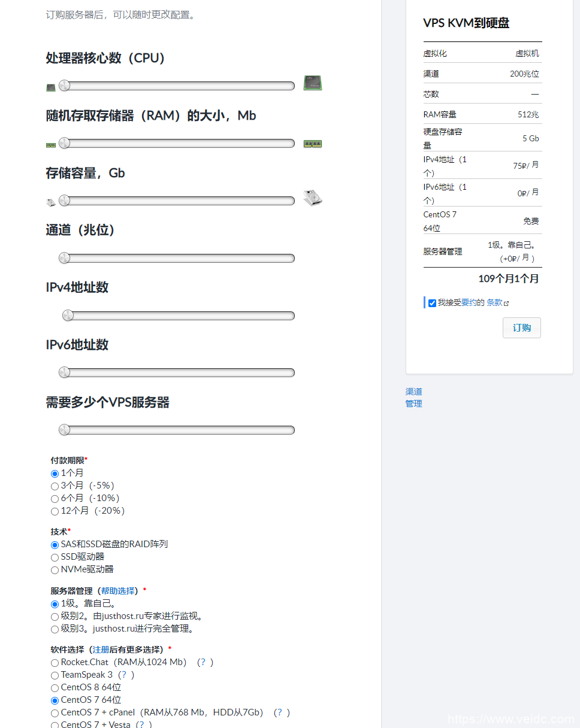Toggle the 我接受要约的条款 checkbox
Viewport: 580px width, 728px height.
tap(432, 304)
